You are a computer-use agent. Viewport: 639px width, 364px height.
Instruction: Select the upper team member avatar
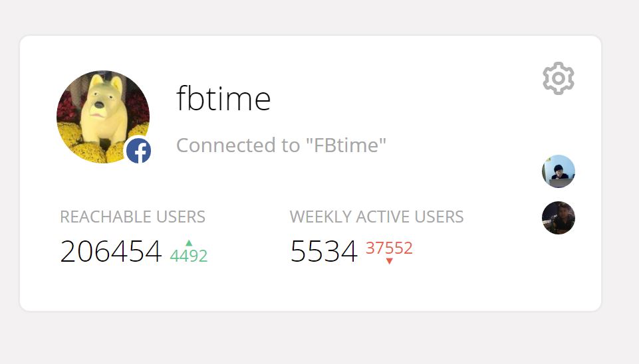559,171
